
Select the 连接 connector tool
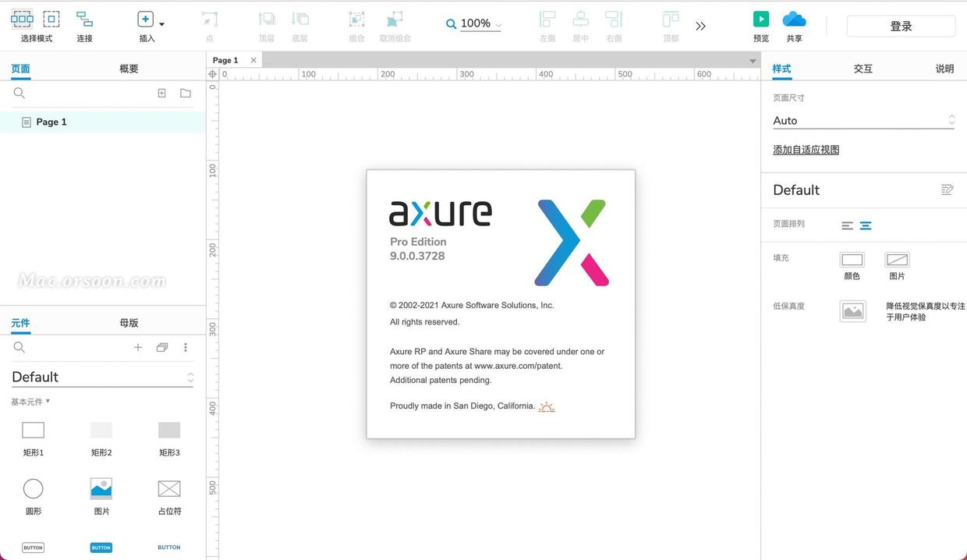click(84, 19)
